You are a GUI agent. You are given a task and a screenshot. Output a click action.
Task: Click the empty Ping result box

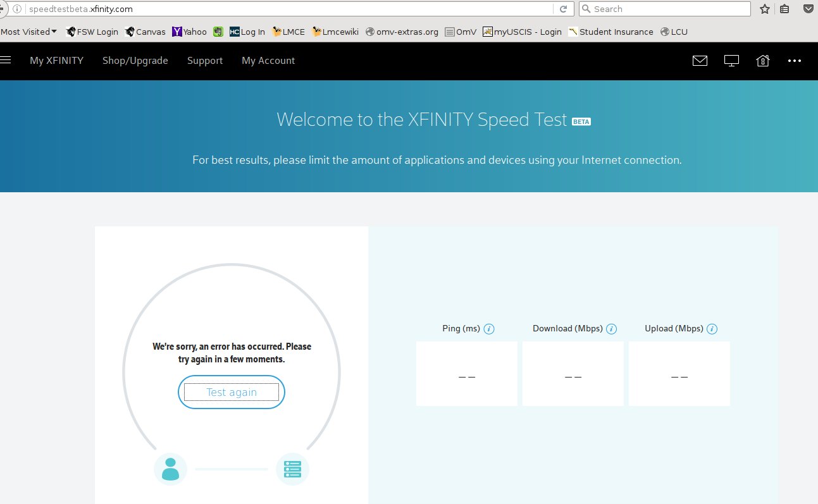(x=467, y=374)
